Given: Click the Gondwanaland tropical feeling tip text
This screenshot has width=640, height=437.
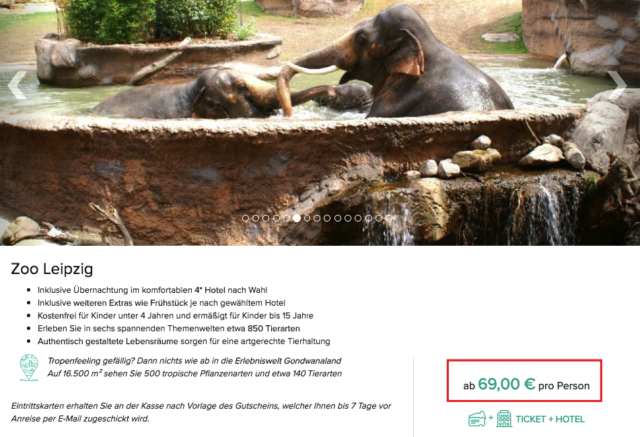Looking at the screenshot, I should click(x=194, y=367).
